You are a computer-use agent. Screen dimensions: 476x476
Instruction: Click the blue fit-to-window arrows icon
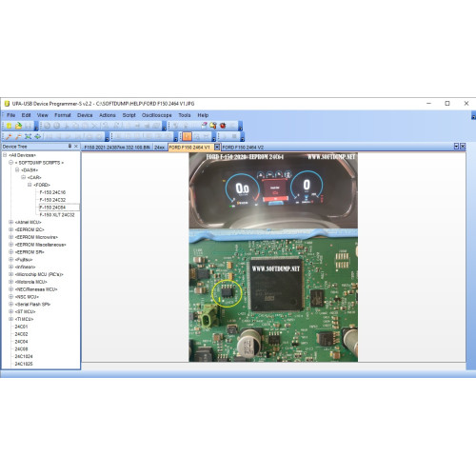(28, 137)
